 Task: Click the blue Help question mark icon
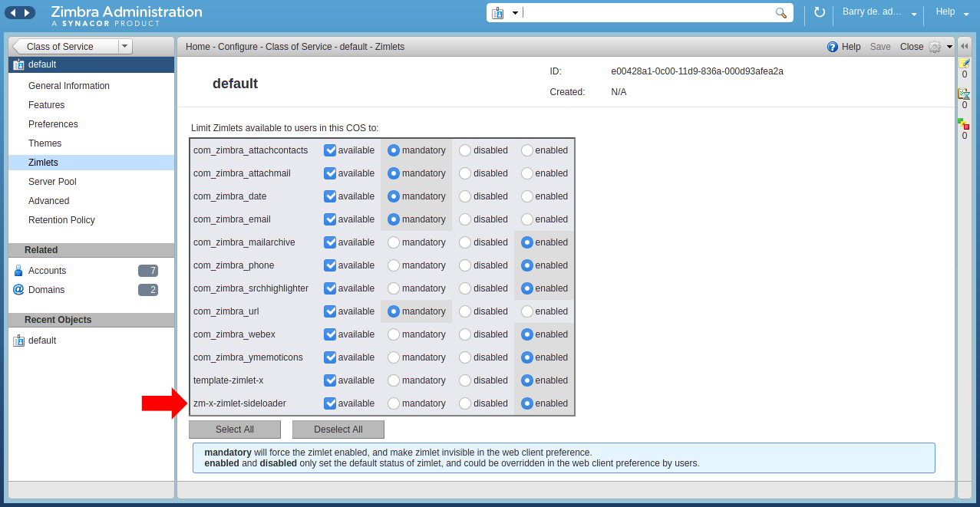[x=833, y=47]
